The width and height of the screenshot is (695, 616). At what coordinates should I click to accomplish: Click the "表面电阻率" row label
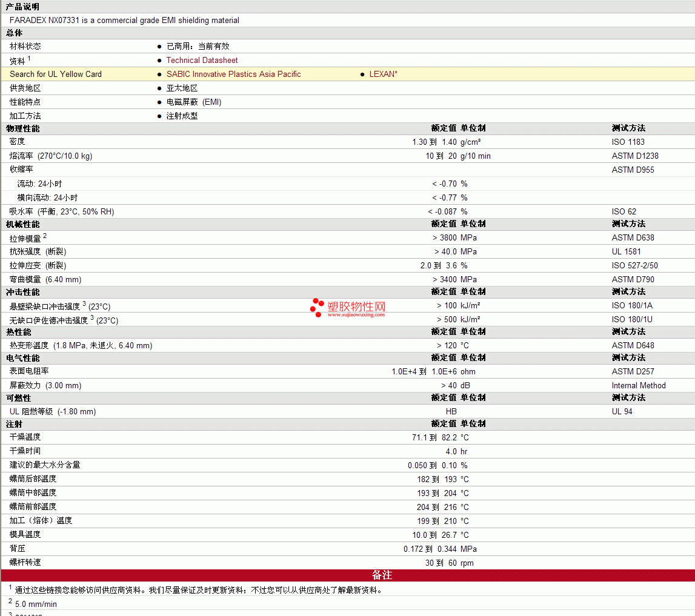[x=29, y=371]
